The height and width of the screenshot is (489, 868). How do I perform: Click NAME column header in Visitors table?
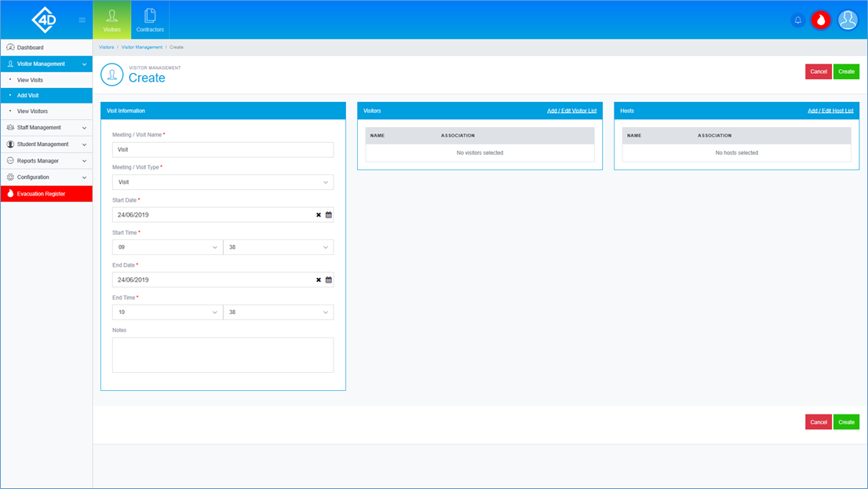[x=377, y=136]
